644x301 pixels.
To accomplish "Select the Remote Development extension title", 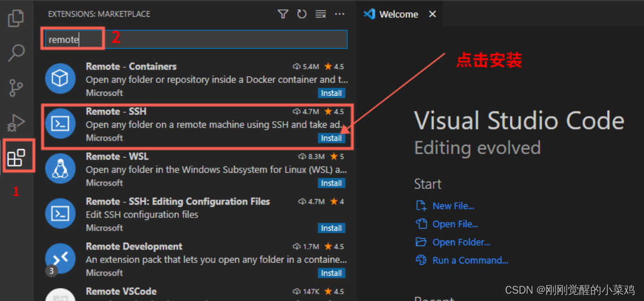I will click(134, 246).
